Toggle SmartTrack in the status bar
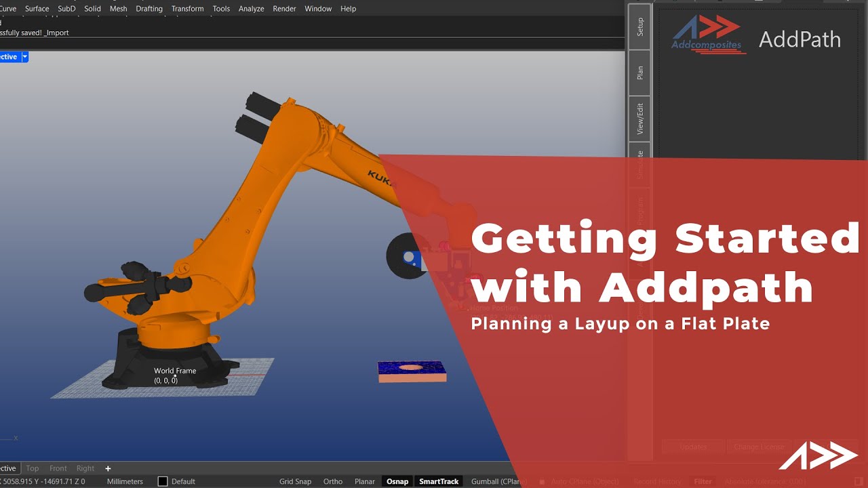 pyautogui.click(x=439, y=482)
